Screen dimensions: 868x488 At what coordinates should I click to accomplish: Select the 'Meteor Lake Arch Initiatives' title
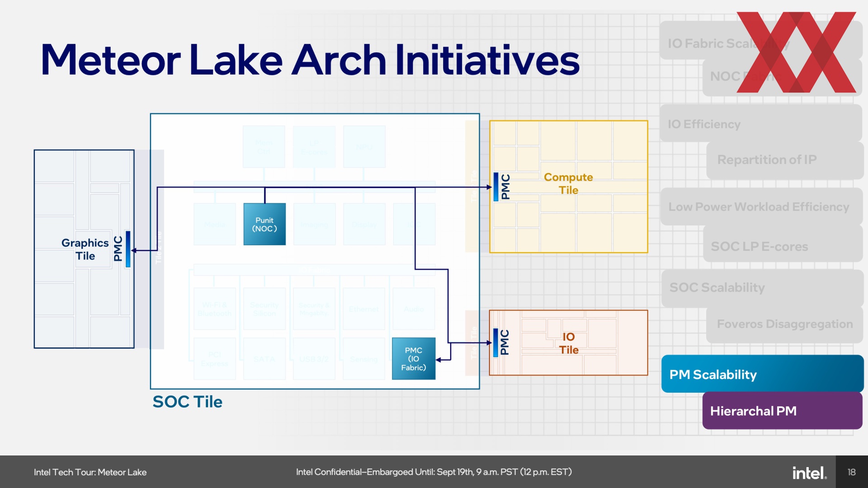(x=310, y=60)
